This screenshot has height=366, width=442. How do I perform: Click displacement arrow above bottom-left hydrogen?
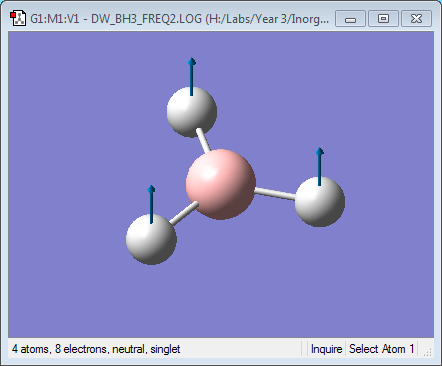coord(151,204)
